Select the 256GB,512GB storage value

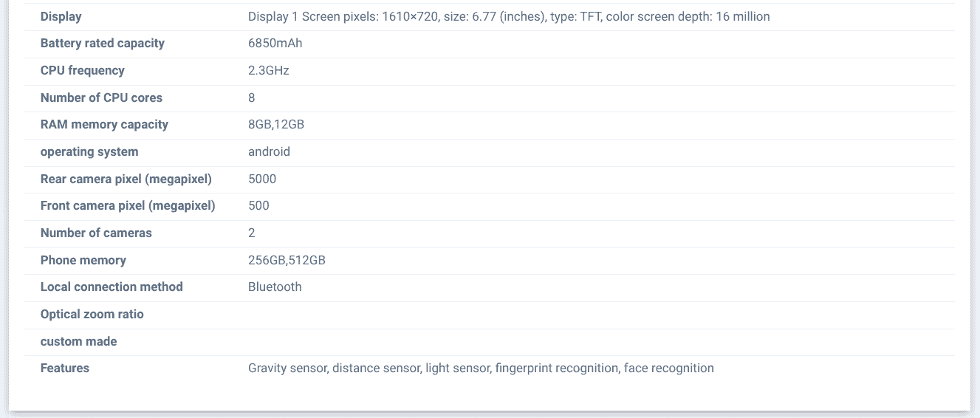[287, 260]
